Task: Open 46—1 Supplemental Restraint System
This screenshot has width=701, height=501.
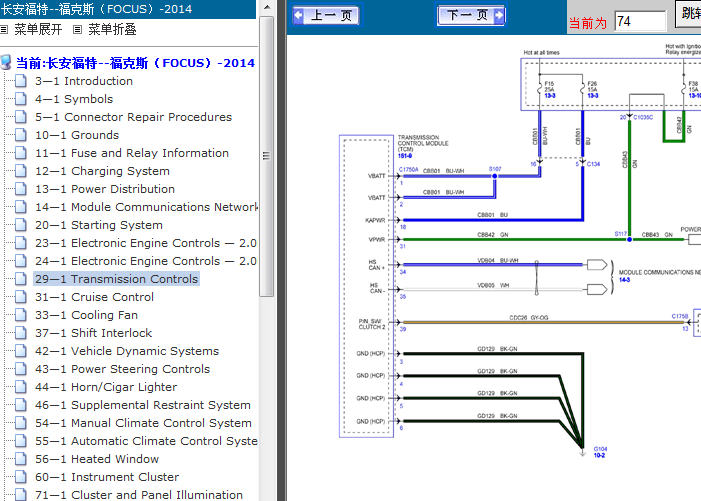Action: (143, 405)
